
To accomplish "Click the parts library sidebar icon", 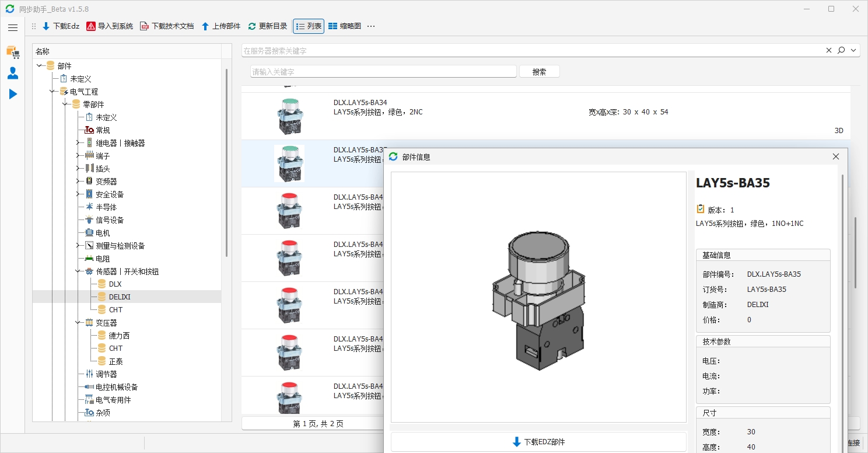I will [x=13, y=52].
